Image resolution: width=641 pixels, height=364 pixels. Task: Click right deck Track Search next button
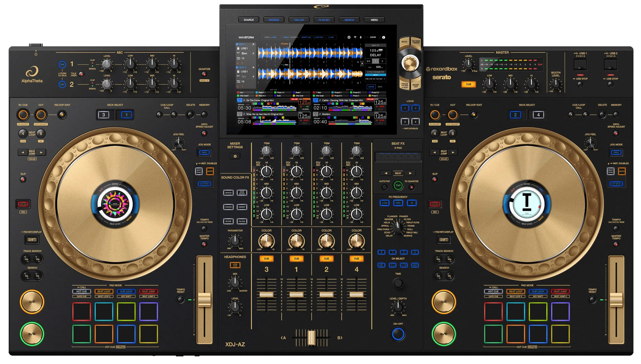point(450,259)
